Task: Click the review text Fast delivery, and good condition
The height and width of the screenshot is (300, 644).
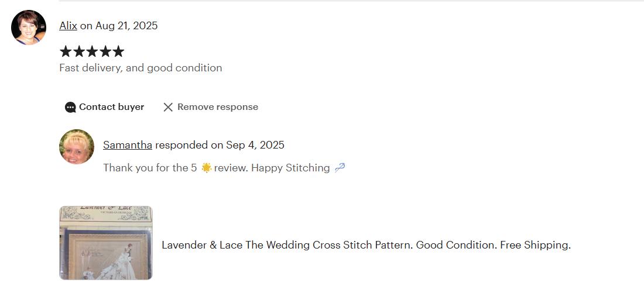Action: pyautogui.click(x=141, y=68)
